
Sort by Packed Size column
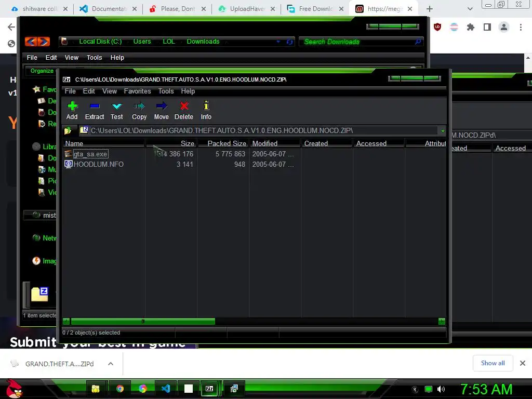(x=223, y=143)
